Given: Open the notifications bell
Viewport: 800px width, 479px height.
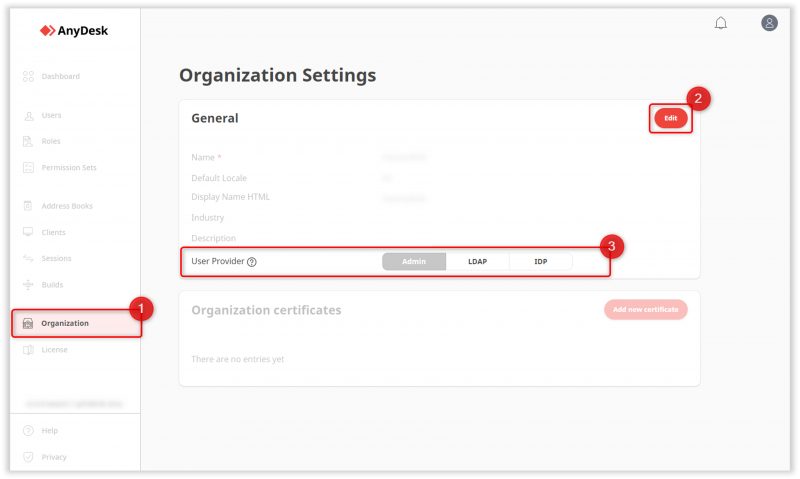Looking at the screenshot, I should [x=720, y=23].
